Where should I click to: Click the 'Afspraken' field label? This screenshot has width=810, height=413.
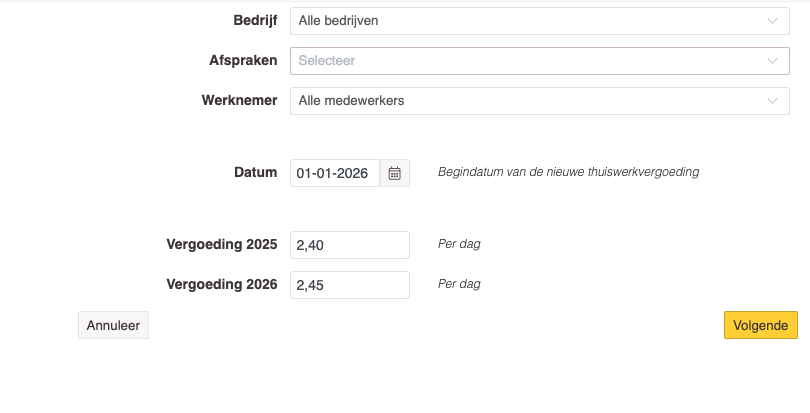(236, 61)
